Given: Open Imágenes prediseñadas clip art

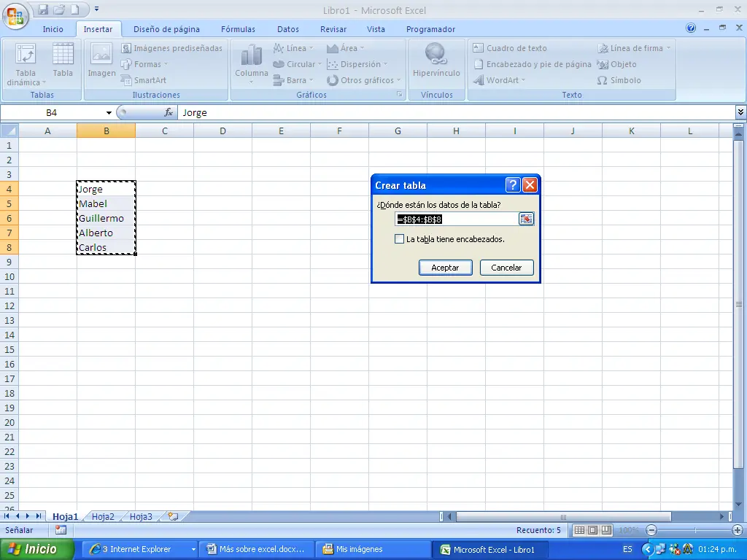Looking at the screenshot, I should 172,48.
